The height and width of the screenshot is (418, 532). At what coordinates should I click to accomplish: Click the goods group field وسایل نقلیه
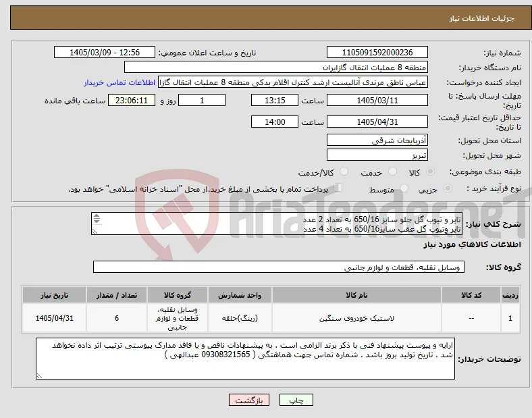279,267
